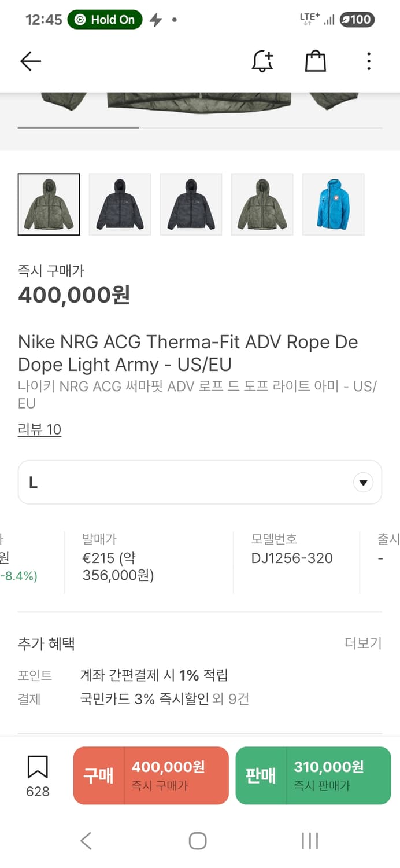Open the 리뷰 10 reviews link

[39, 429]
